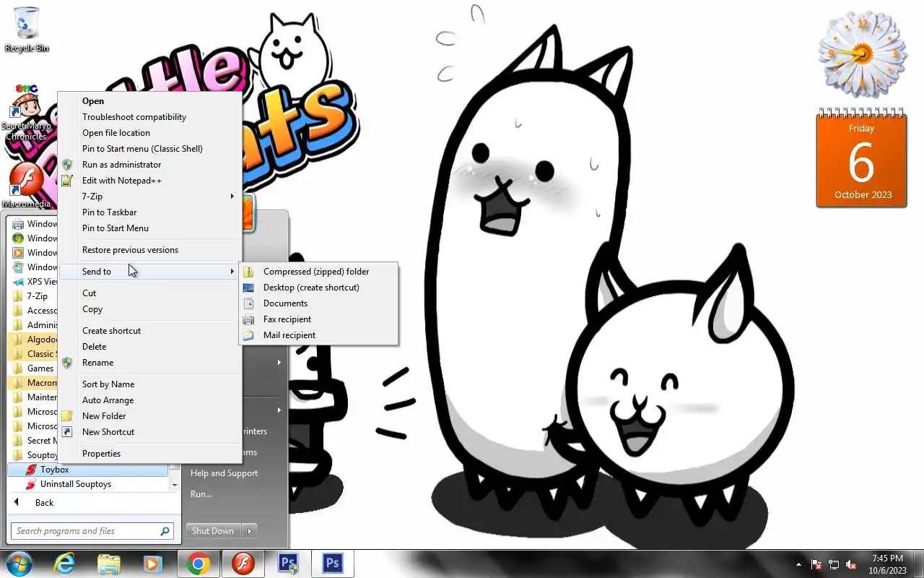Click the orange calendar gadget
Image resolution: width=924 pixels, height=578 pixels.
(861, 159)
